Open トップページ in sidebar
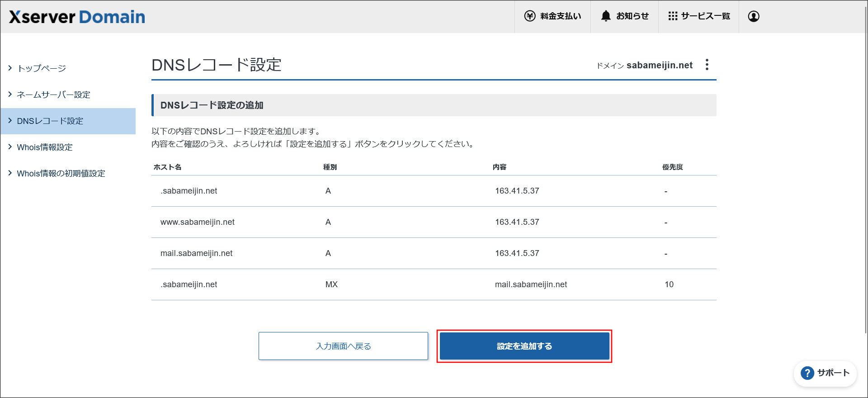The height and width of the screenshot is (398, 868). point(42,68)
